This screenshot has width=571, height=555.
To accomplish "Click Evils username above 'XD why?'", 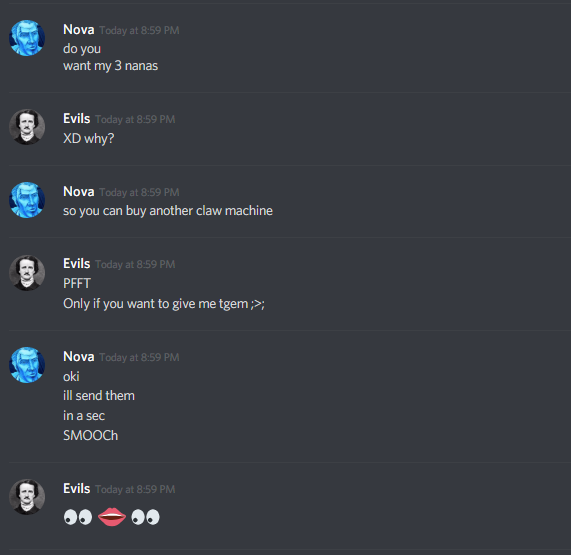I will pos(76,118).
